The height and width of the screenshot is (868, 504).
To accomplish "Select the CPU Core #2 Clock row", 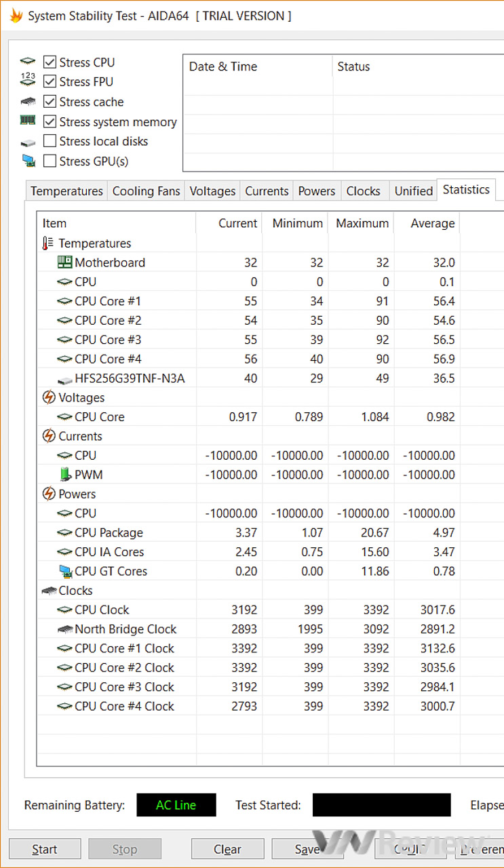I will tap(270, 667).
